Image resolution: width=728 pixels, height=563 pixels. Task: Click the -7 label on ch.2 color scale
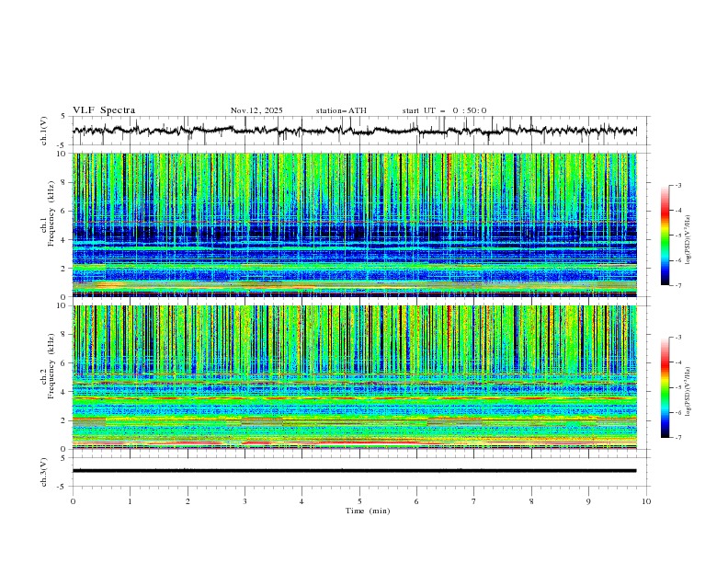(677, 438)
